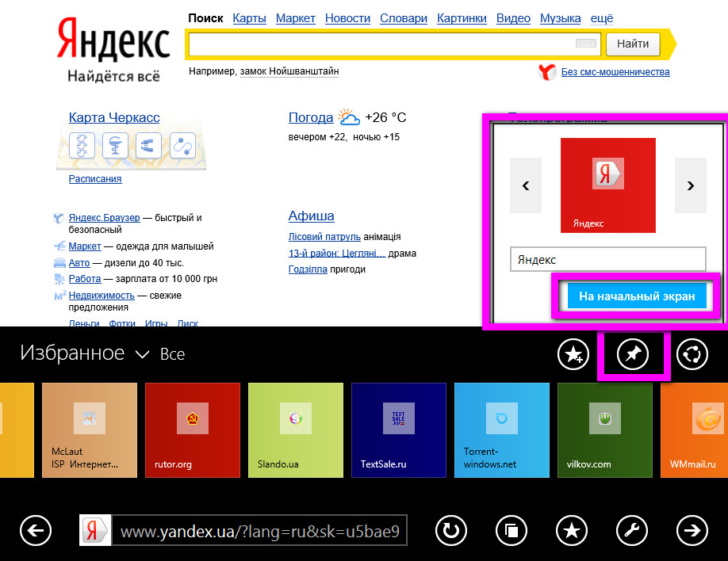Open the Словари tab
This screenshot has height=561, width=728.
404,18
